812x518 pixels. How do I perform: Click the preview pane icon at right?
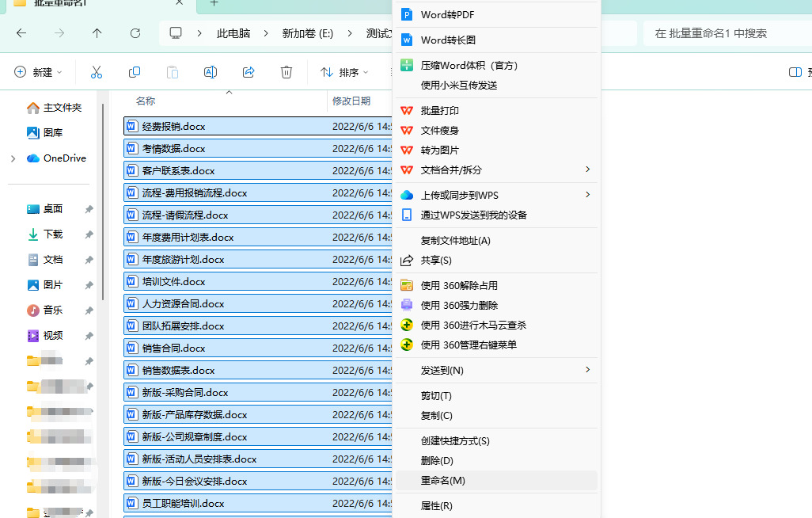(795, 72)
